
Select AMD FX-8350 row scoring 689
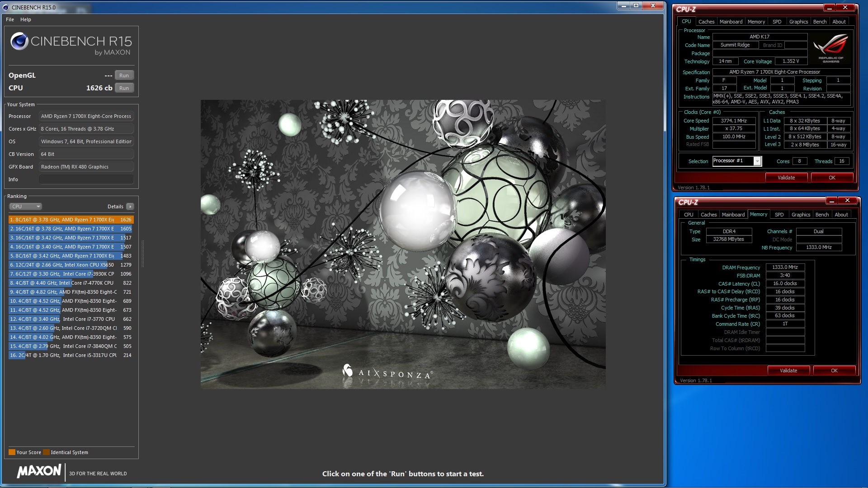click(x=71, y=301)
